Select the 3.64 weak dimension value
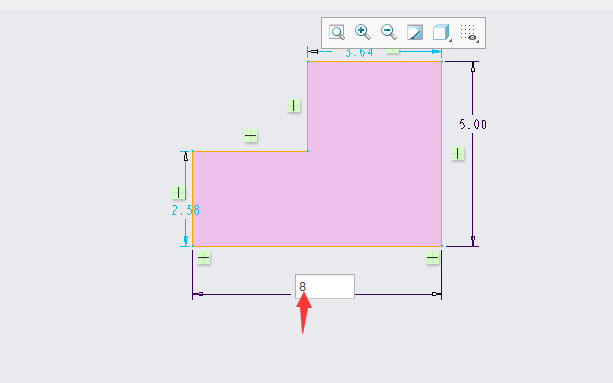 (359, 53)
